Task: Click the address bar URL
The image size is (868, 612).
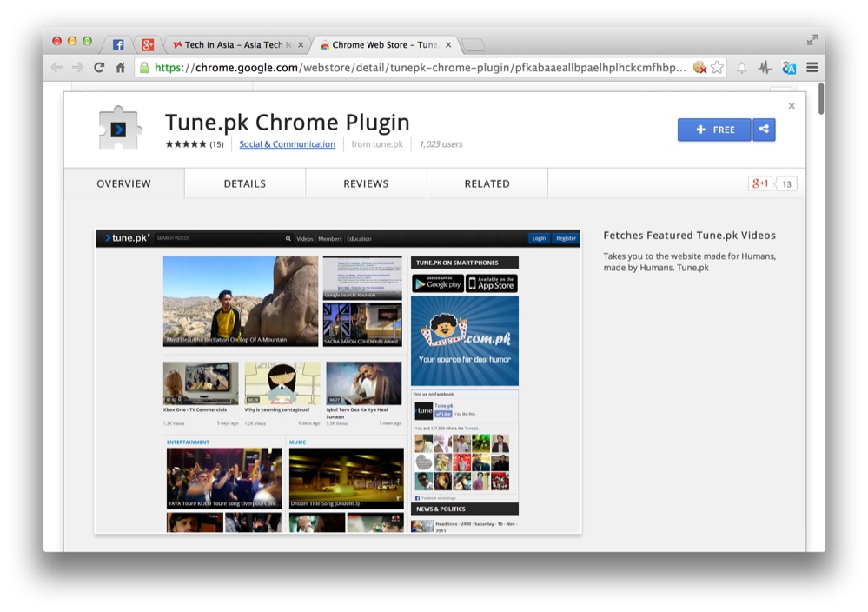Action: point(420,68)
